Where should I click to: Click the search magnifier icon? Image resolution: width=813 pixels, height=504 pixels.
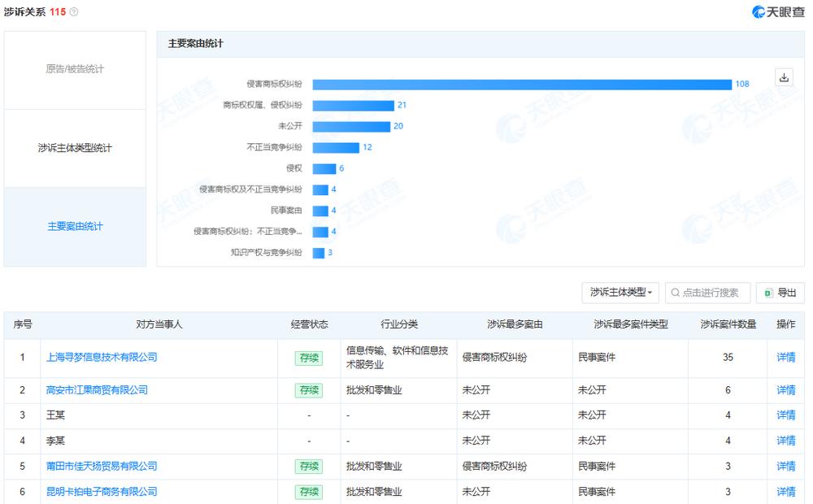(676, 293)
